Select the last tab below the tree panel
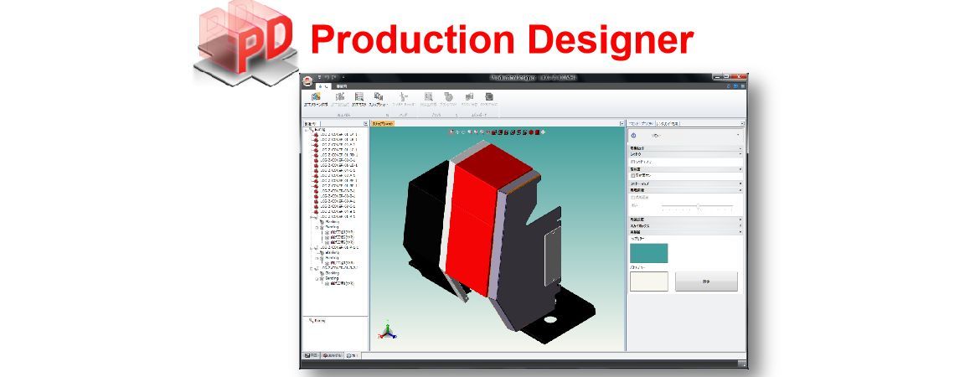 click(353, 355)
